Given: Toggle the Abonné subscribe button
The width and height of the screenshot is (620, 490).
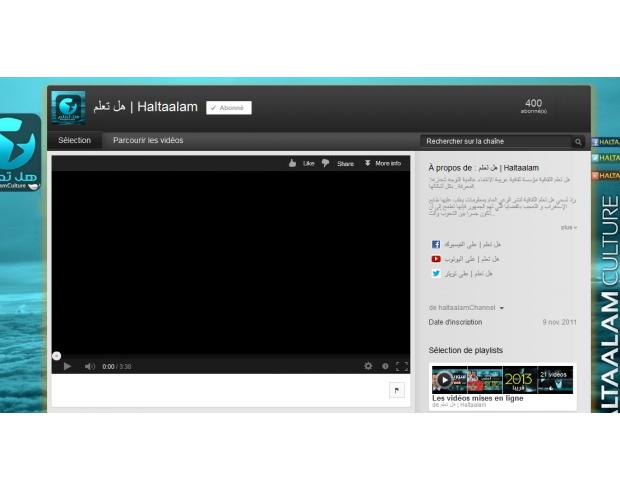Looking at the screenshot, I should click(229, 108).
